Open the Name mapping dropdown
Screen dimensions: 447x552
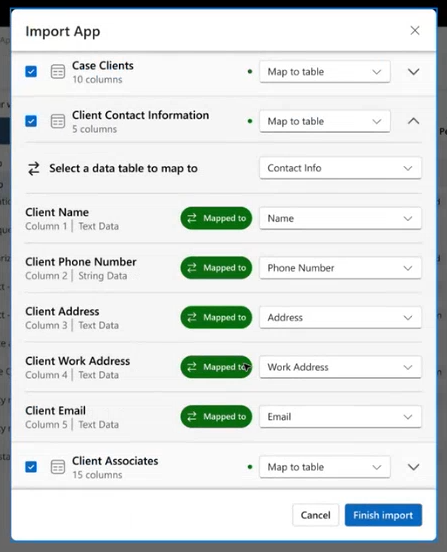click(x=340, y=218)
